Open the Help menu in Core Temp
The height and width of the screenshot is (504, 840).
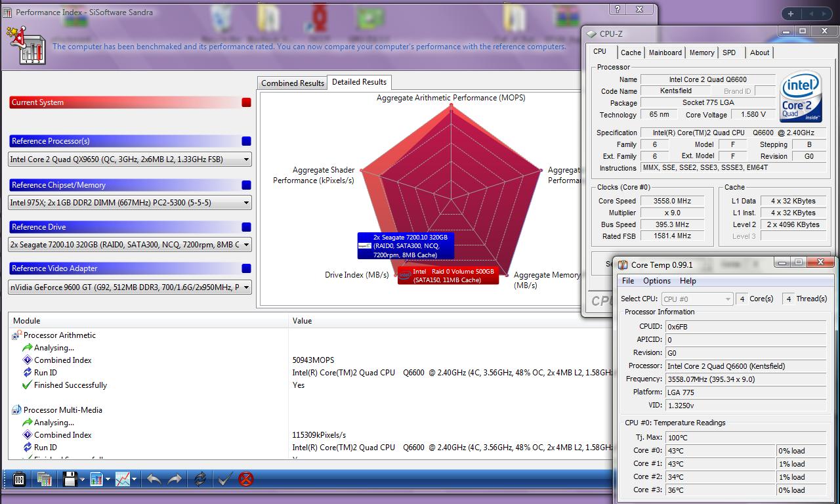pyautogui.click(x=688, y=281)
